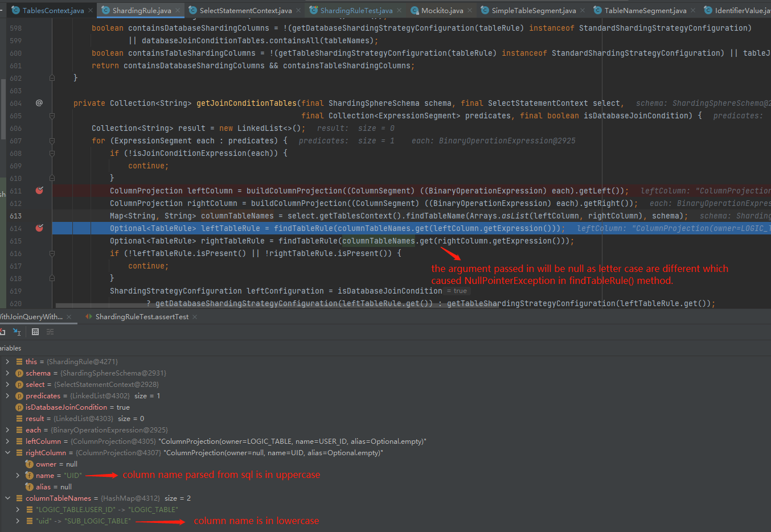The height and width of the screenshot is (532, 771).
Task: Click the run config icon beside ShardingRuleTest.assertTest
Action: 89,317
